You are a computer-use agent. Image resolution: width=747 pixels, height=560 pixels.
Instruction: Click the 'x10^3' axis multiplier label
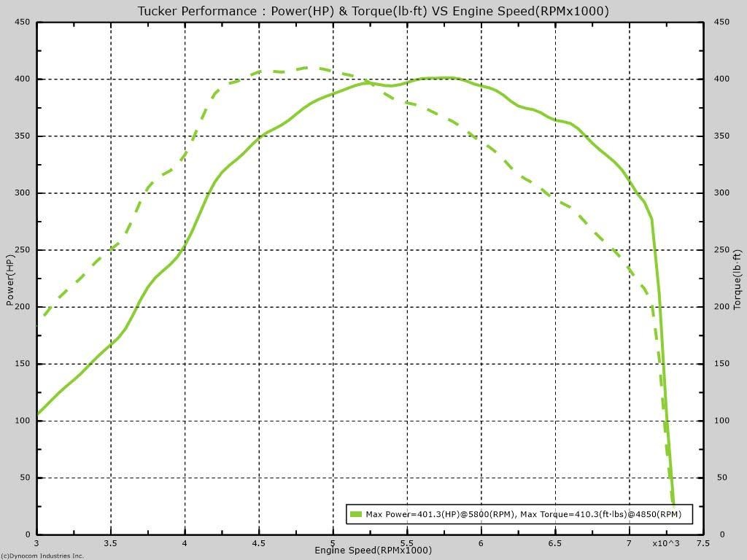pos(666,543)
